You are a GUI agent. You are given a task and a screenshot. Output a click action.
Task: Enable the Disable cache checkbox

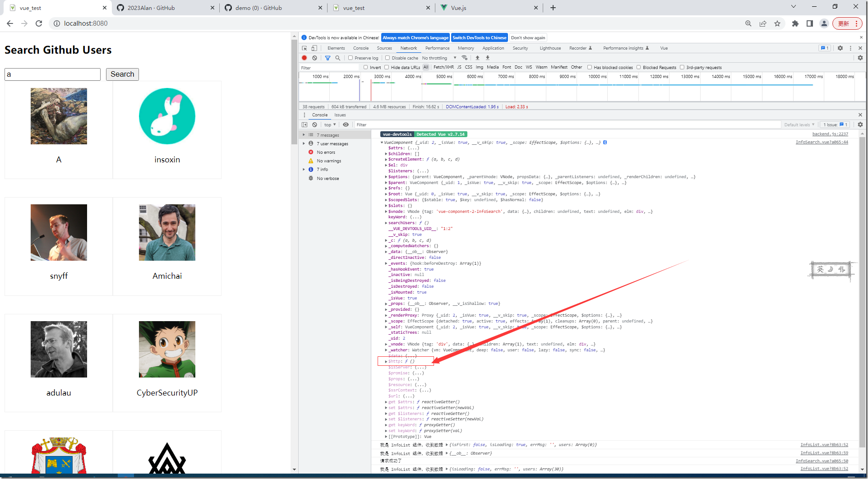pyautogui.click(x=388, y=58)
